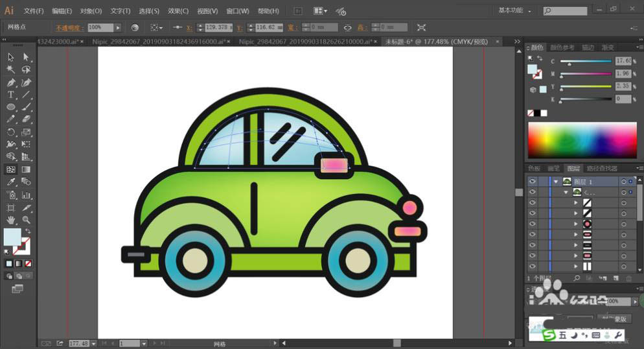Switch to the 渐变 panel tab
The height and width of the screenshot is (349, 644).
(x=608, y=47)
